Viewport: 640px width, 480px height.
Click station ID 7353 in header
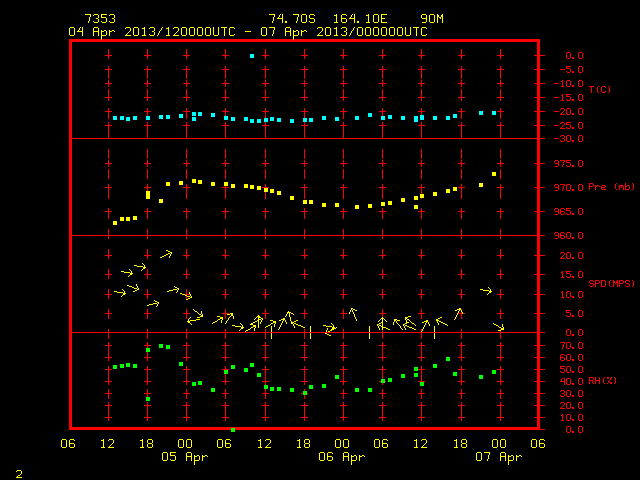click(x=100, y=19)
